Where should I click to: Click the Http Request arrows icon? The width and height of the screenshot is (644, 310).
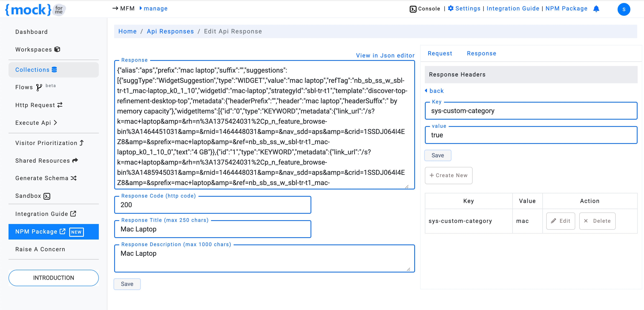pyautogui.click(x=60, y=105)
